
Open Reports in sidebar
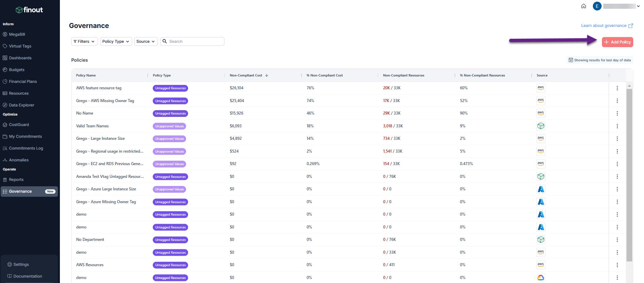pos(16,180)
